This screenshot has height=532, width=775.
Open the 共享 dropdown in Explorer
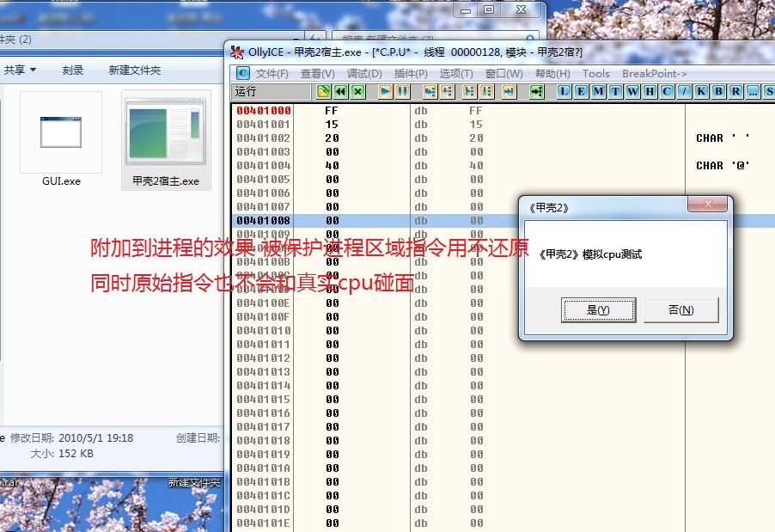[x=21, y=70]
